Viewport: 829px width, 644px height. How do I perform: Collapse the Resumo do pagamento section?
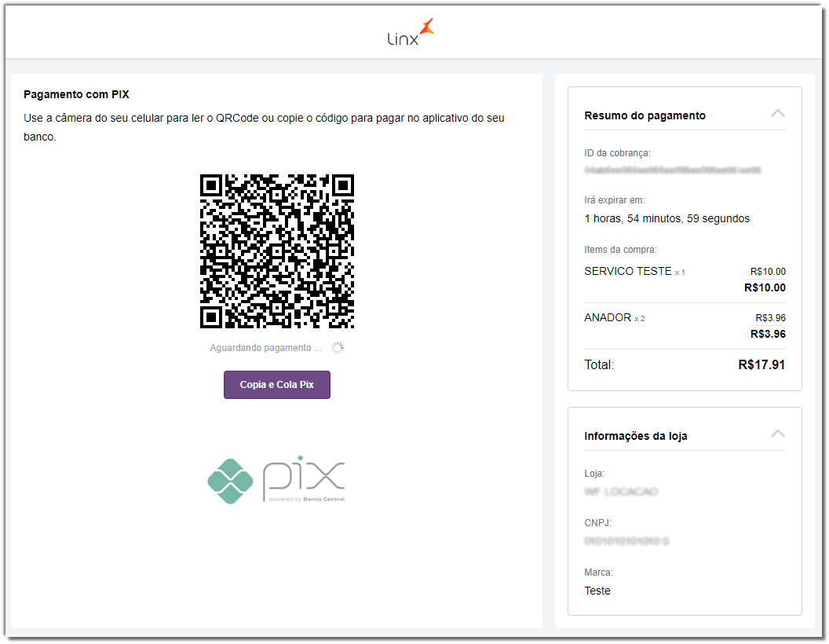(x=778, y=114)
